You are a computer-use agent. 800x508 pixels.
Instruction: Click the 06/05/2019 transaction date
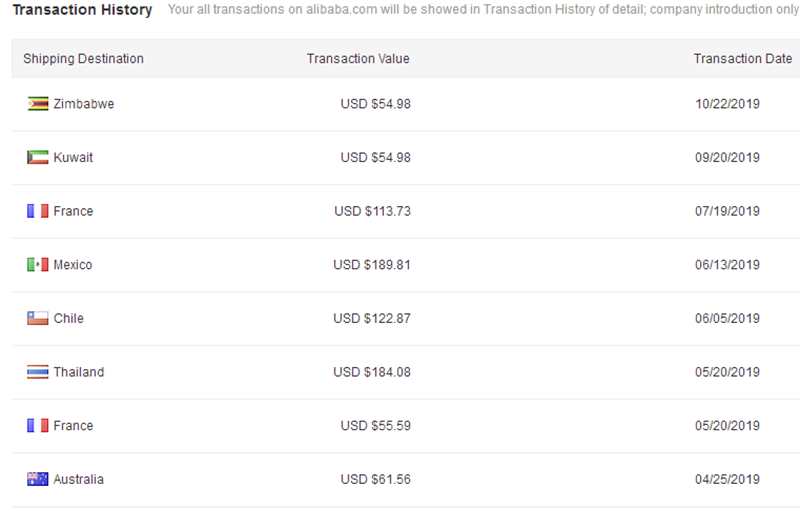[727, 319]
